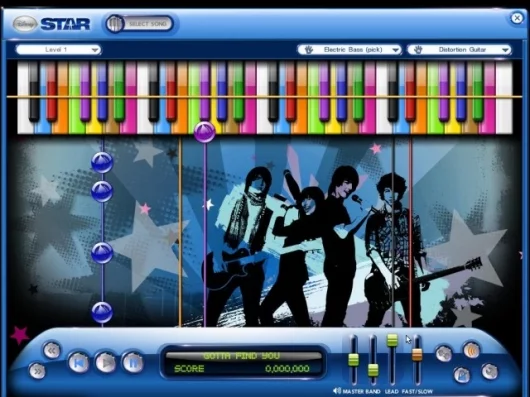The width and height of the screenshot is (530, 397).
Task: Click the orange sound round button
Action: [472, 350]
